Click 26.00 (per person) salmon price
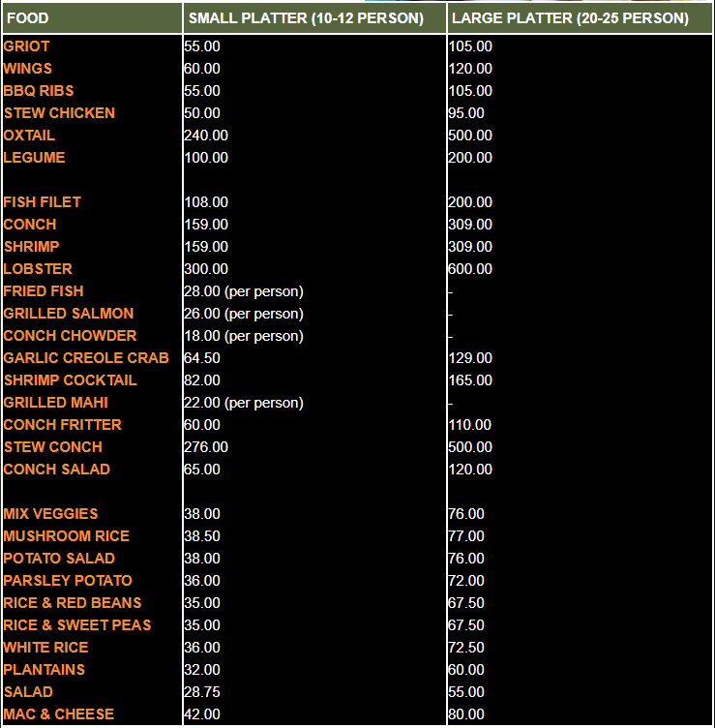 pyautogui.click(x=244, y=314)
